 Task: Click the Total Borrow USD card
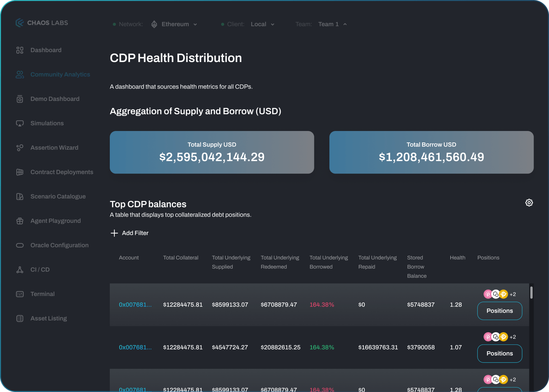pyautogui.click(x=431, y=152)
